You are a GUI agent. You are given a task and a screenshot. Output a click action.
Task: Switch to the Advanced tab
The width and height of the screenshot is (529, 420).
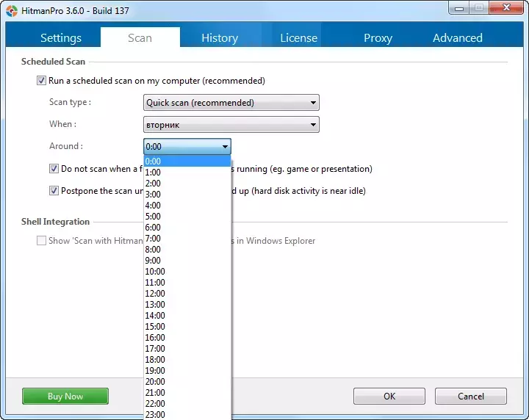coord(458,37)
